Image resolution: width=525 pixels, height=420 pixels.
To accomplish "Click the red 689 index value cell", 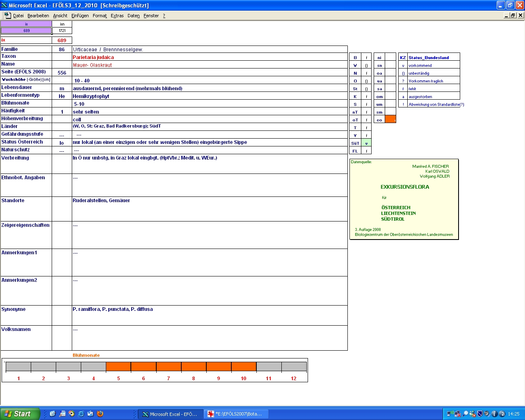I will (62, 40).
